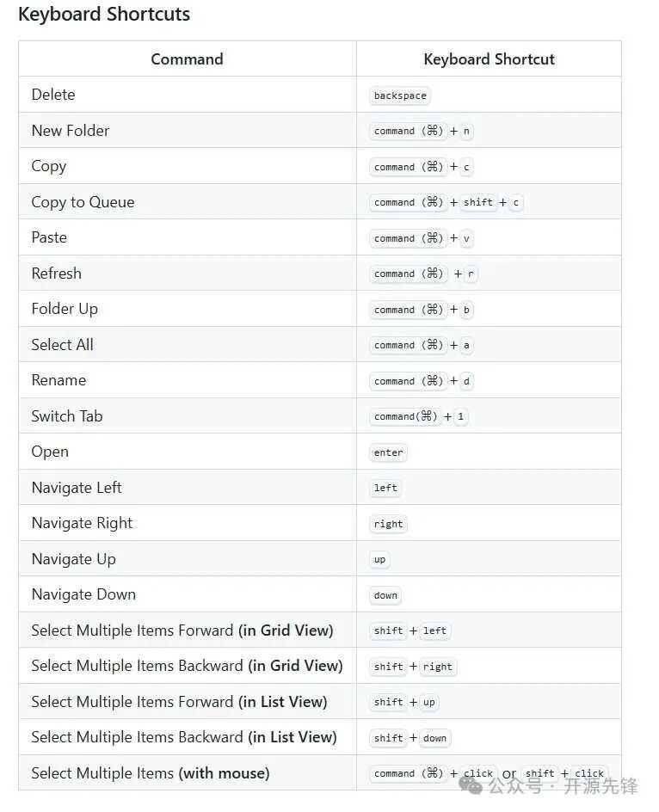
Task: Click the "Command" column header
Action: coord(187,59)
